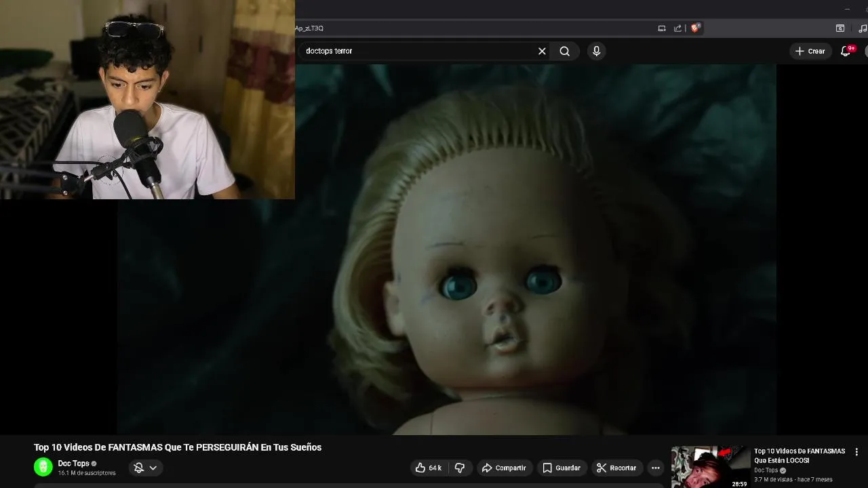Start voice search with the microphone
868x488 pixels.
pyautogui.click(x=596, y=51)
